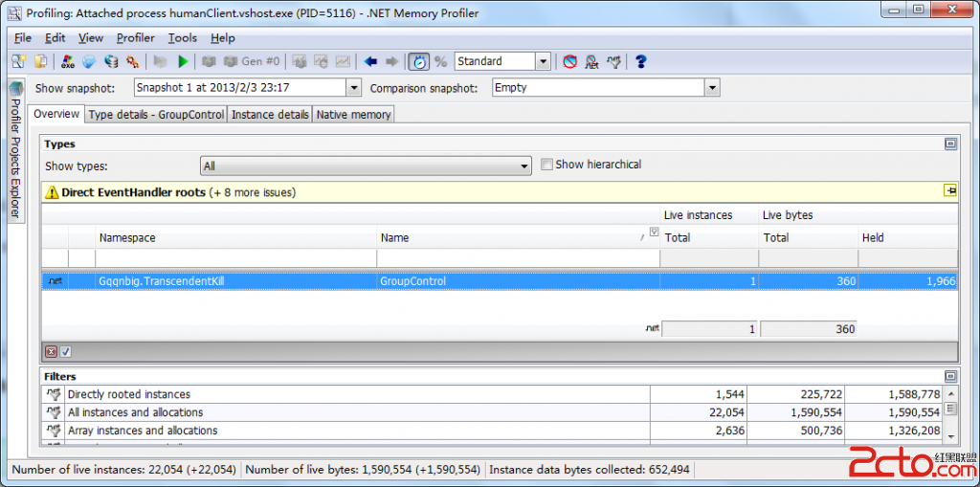This screenshot has height=487, width=980.
Task: Click the Namespace filter input field
Action: [235, 258]
